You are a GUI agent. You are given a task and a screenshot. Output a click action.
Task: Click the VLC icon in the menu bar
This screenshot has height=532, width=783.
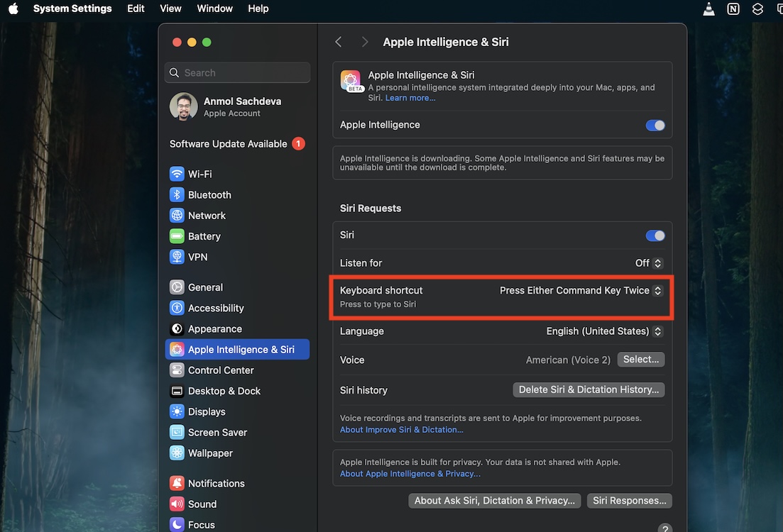(708, 9)
